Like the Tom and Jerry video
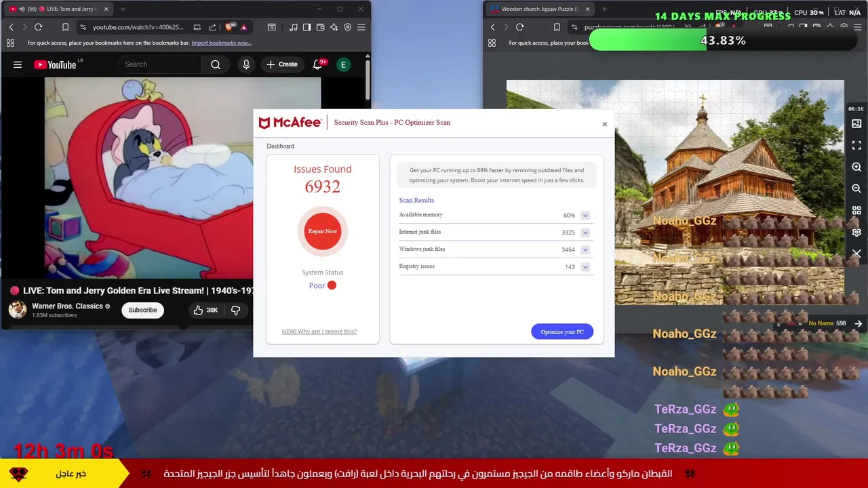 point(205,310)
